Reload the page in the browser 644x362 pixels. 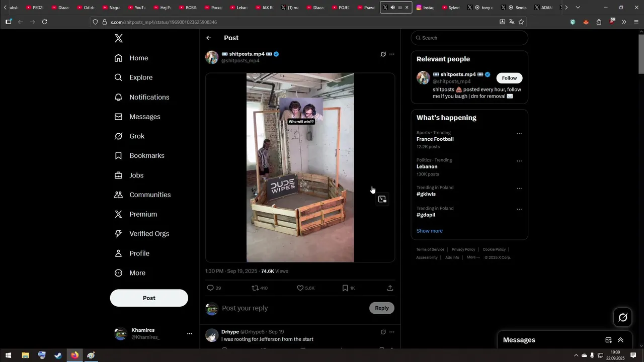[45, 22]
